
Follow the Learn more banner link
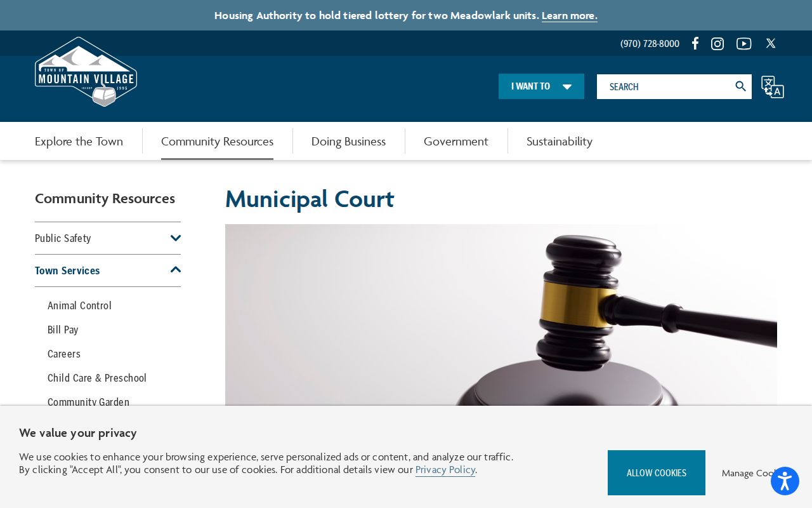pyautogui.click(x=569, y=15)
